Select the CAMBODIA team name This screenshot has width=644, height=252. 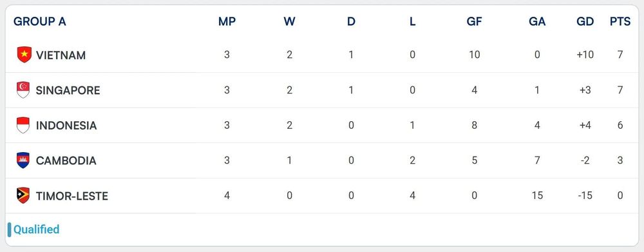tap(66, 160)
